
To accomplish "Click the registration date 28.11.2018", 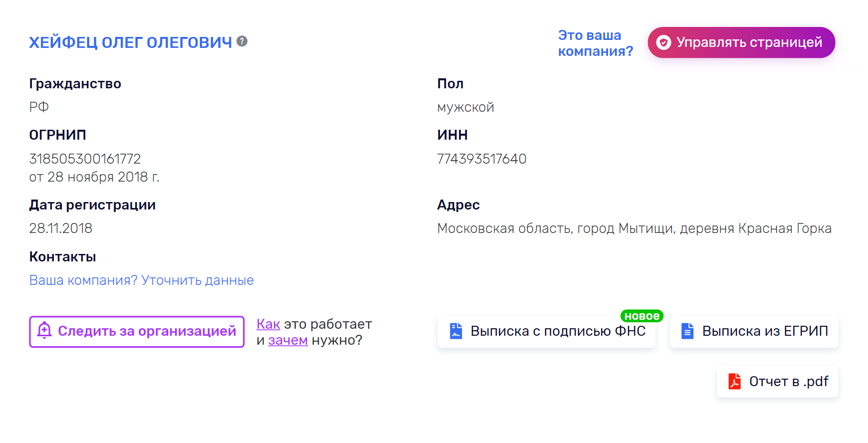I will [x=61, y=228].
